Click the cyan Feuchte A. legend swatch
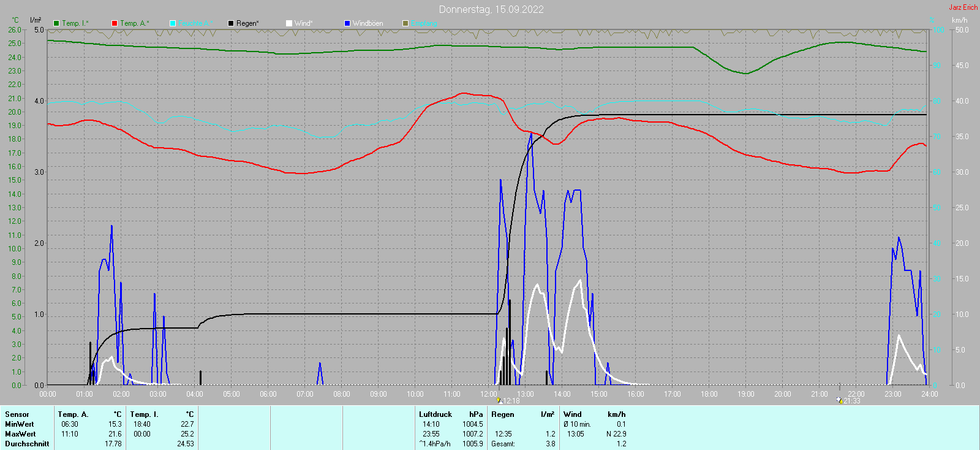The width and height of the screenshot is (980, 450). 173,23
